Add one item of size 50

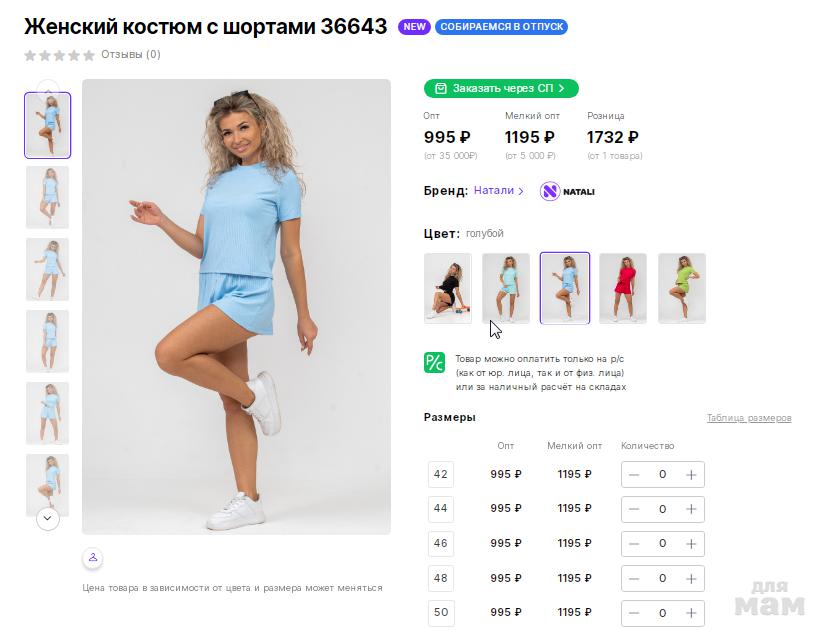(691, 612)
